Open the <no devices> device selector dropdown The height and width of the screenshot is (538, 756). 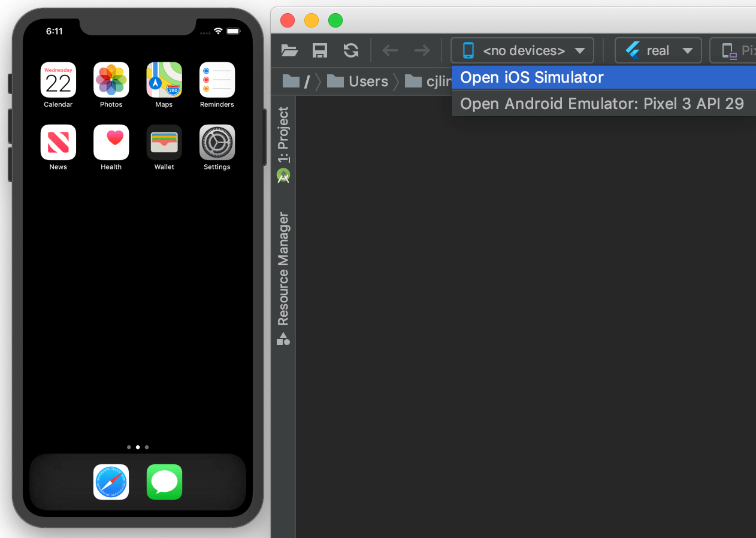[x=522, y=51]
